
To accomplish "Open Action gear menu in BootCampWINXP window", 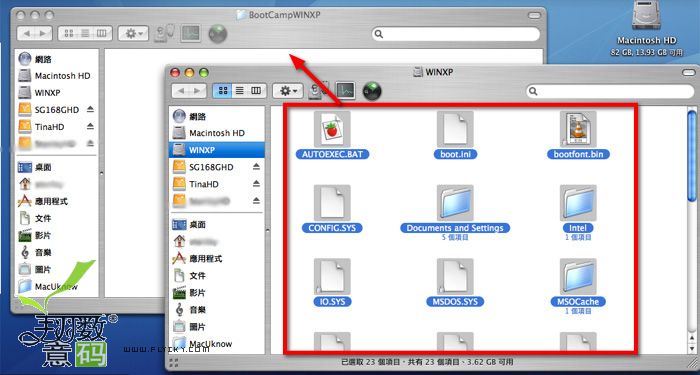I will 133,33.
